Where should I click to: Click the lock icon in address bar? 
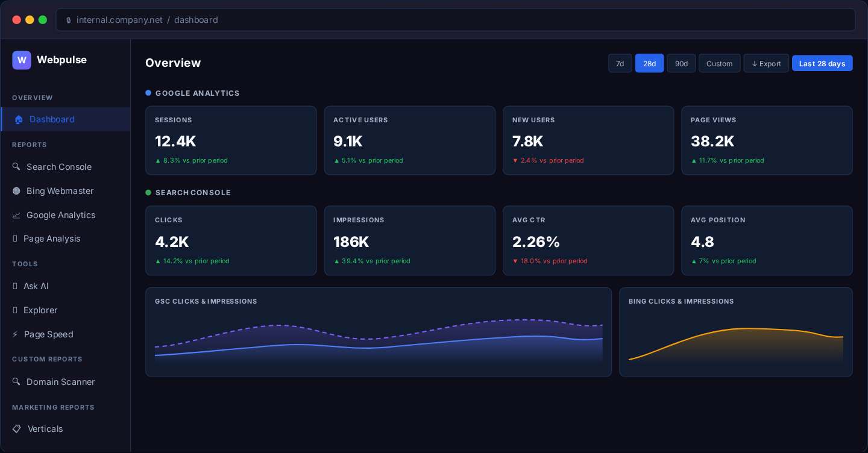68,20
